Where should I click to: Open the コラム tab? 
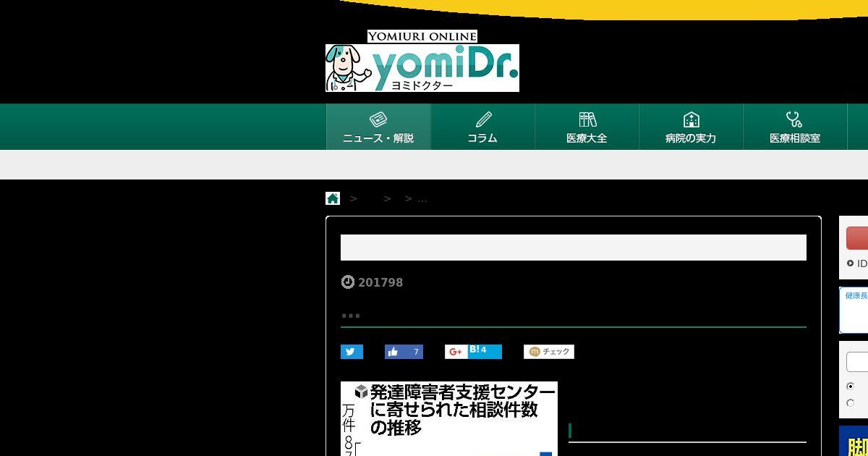pyautogui.click(x=482, y=127)
